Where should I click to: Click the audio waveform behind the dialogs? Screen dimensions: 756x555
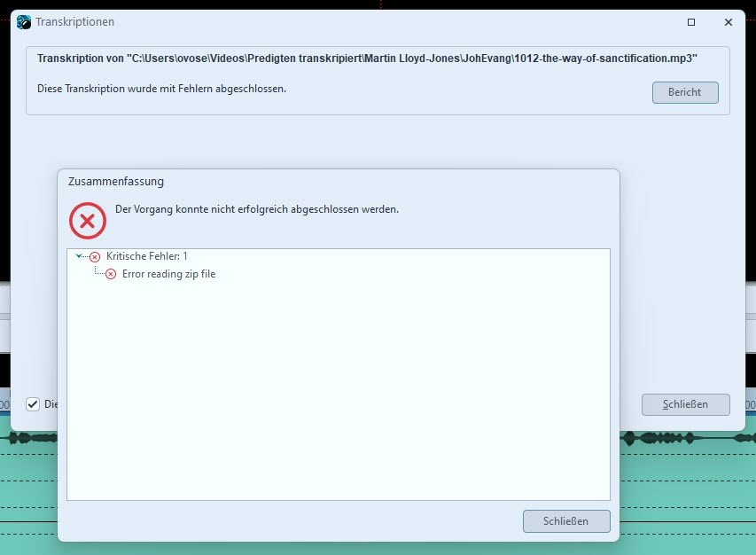pyautogui.click(x=674, y=439)
